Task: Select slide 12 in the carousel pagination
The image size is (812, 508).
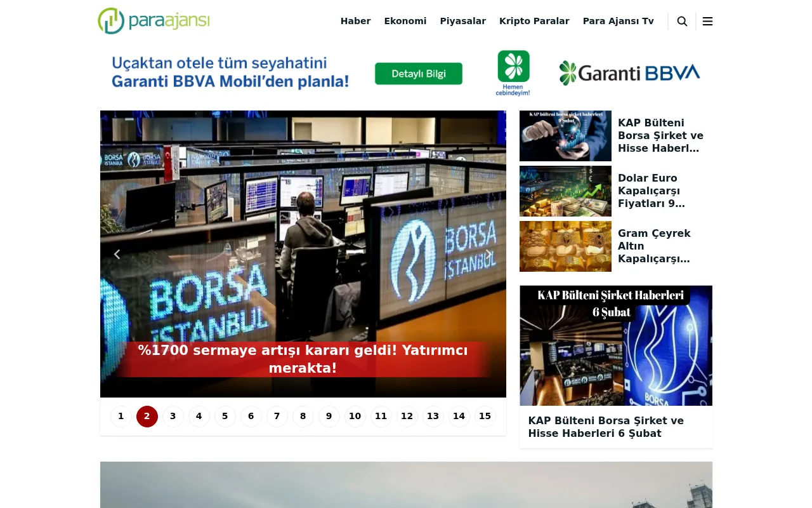Action: click(407, 416)
